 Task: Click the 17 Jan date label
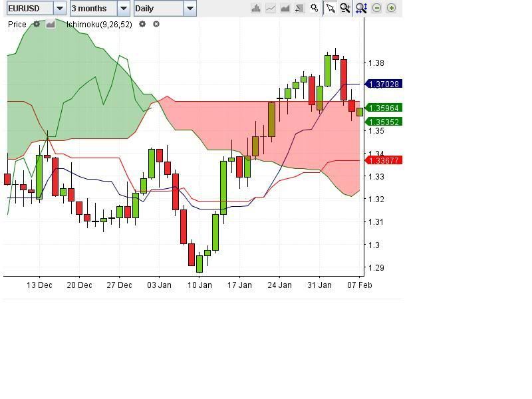click(x=239, y=285)
